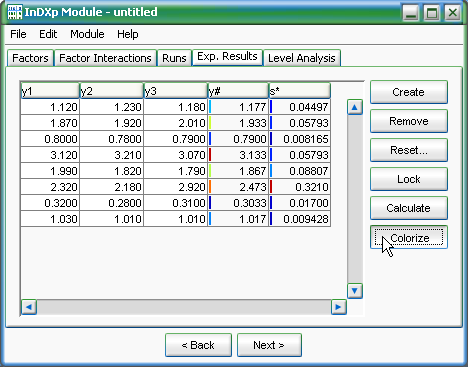Click the y3 column header
Screen dimensions: 468x367
(176, 91)
